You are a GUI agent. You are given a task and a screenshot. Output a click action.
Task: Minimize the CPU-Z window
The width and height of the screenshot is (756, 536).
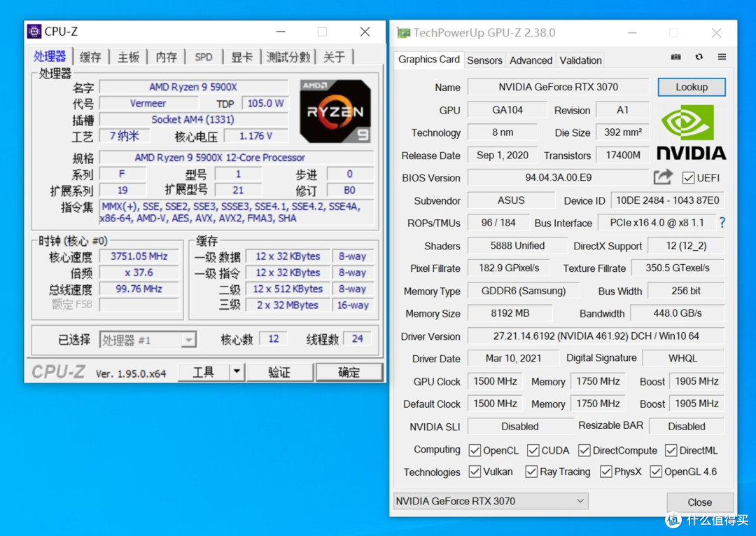click(x=281, y=32)
